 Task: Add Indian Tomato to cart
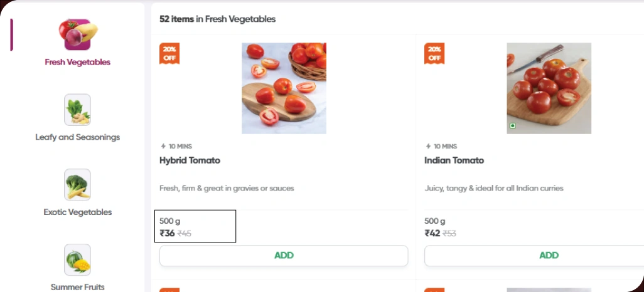coord(549,256)
